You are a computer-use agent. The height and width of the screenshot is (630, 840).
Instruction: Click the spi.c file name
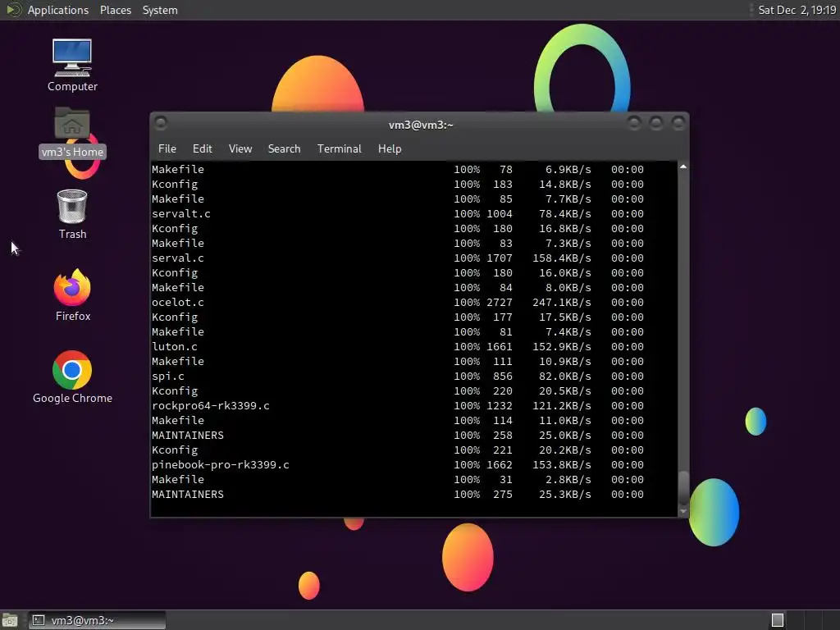coord(168,376)
